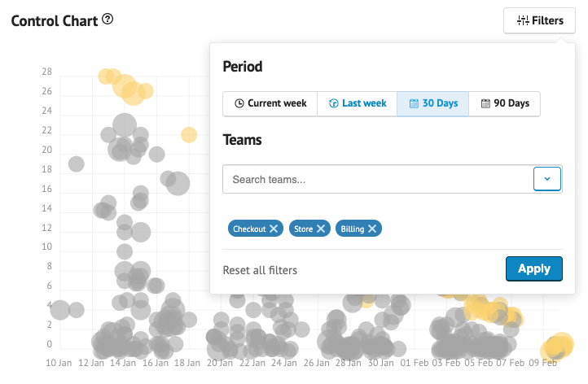
Task: Remove the Store team tag
Action: (x=322, y=229)
